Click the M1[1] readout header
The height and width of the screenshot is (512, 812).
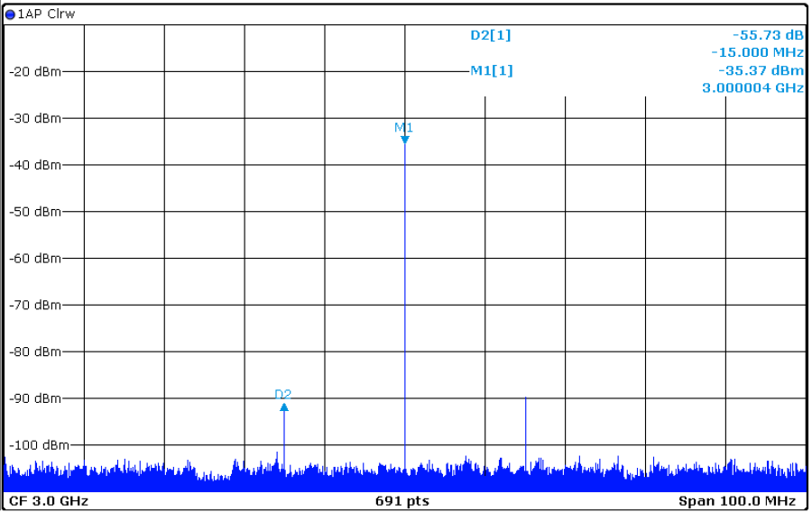pyautogui.click(x=491, y=70)
